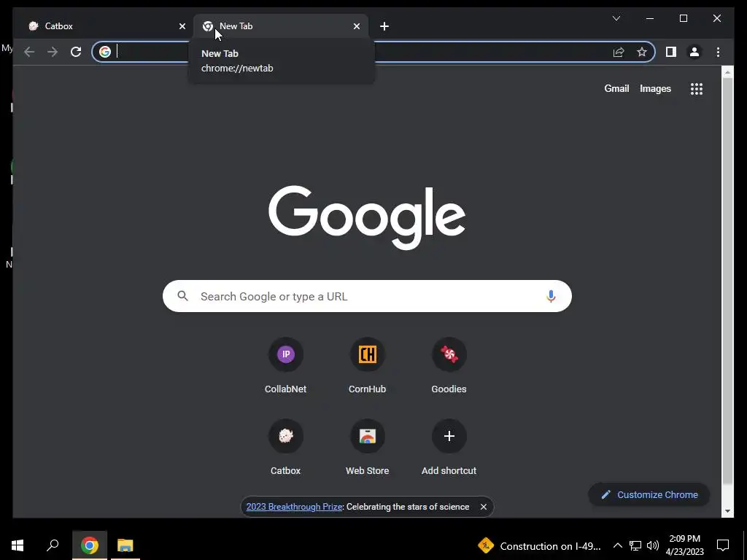This screenshot has width=747, height=560.
Task: Click the share this page icon
Action: pyautogui.click(x=619, y=52)
